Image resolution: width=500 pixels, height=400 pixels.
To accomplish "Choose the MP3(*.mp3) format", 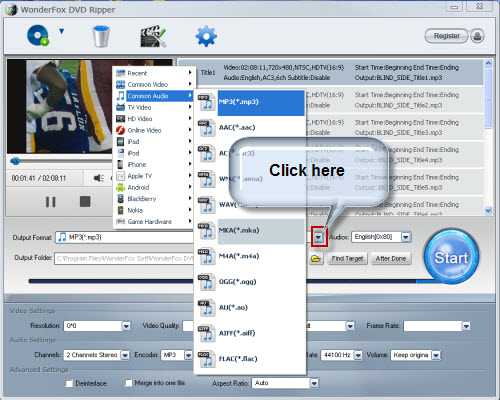I will 250,102.
